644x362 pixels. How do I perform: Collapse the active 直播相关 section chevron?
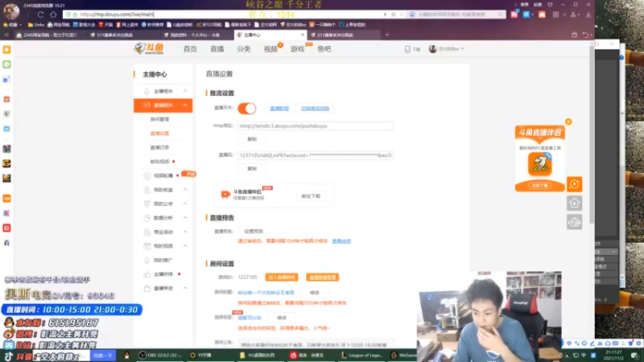(x=185, y=105)
